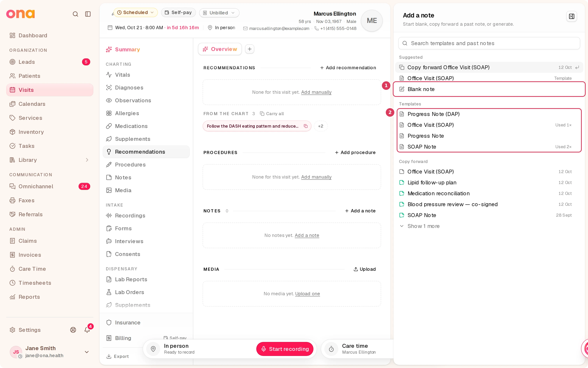Switch to the Overview tab
588x368 pixels.
220,49
